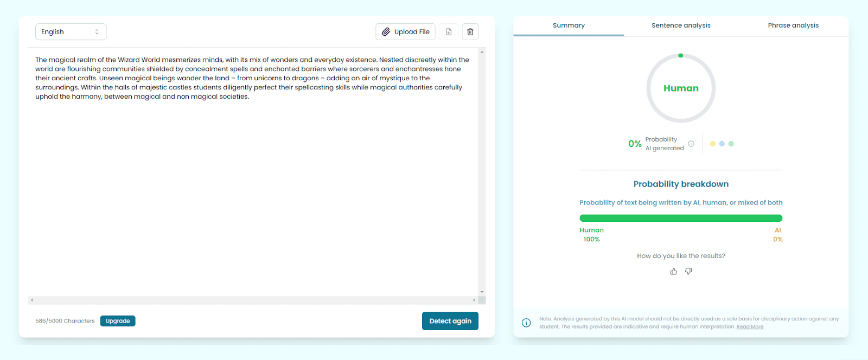This screenshot has height=360, width=868.
Task: Open the Phrase analysis tab
Action: 793,25
